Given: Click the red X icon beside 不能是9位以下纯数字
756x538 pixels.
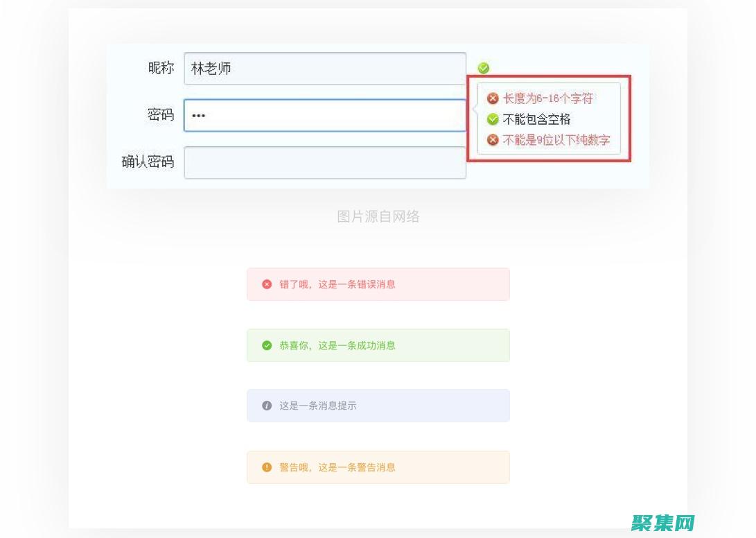Looking at the screenshot, I should tap(493, 140).
